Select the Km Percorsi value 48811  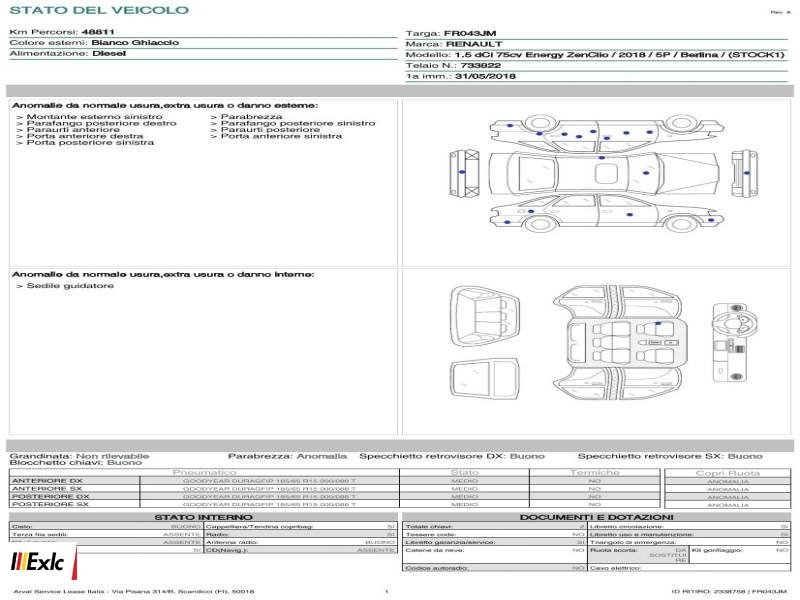[x=98, y=32]
